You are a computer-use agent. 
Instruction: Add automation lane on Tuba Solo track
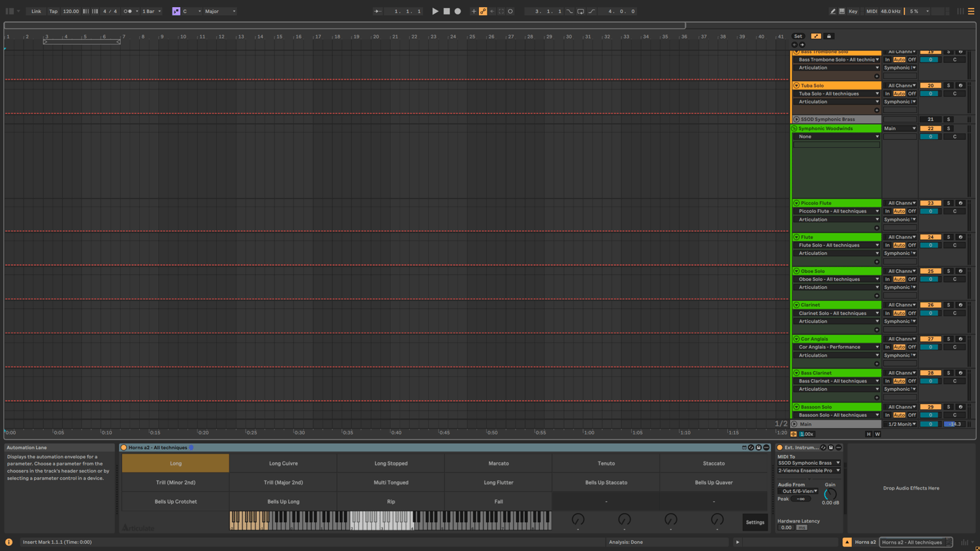pyautogui.click(x=877, y=110)
